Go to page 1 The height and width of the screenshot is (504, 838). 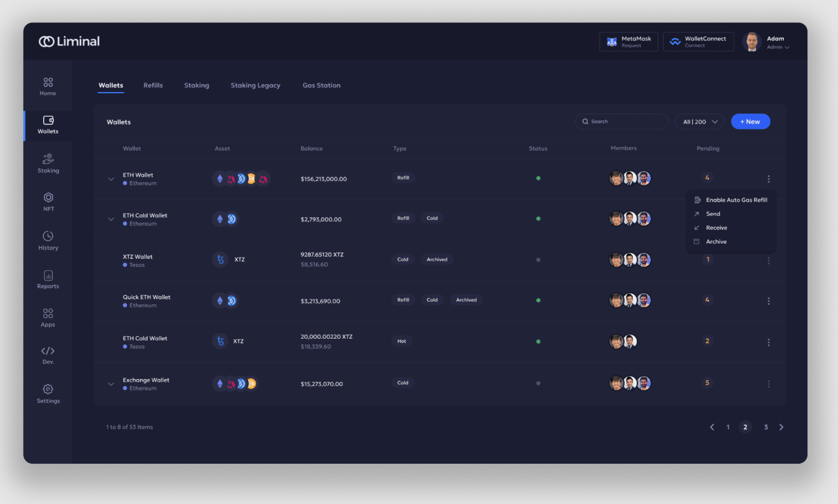pos(728,427)
